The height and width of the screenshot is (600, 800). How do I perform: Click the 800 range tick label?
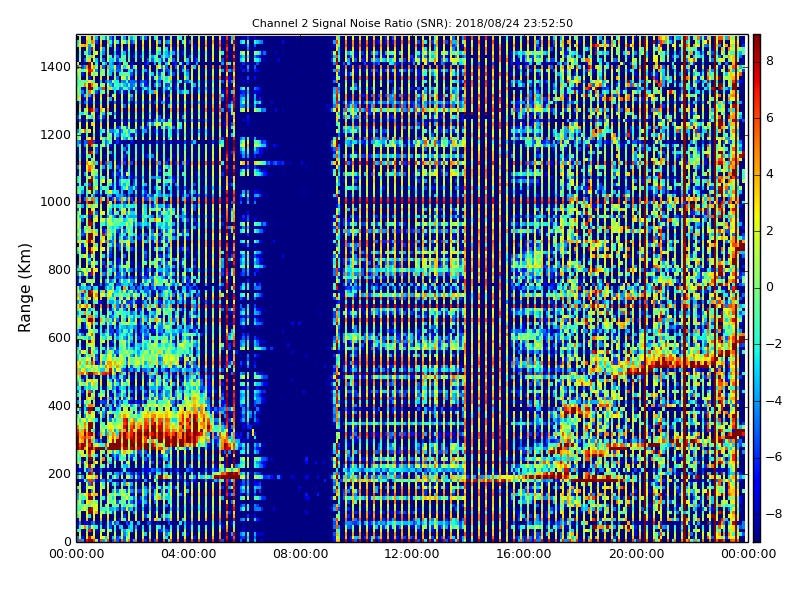click(x=59, y=270)
